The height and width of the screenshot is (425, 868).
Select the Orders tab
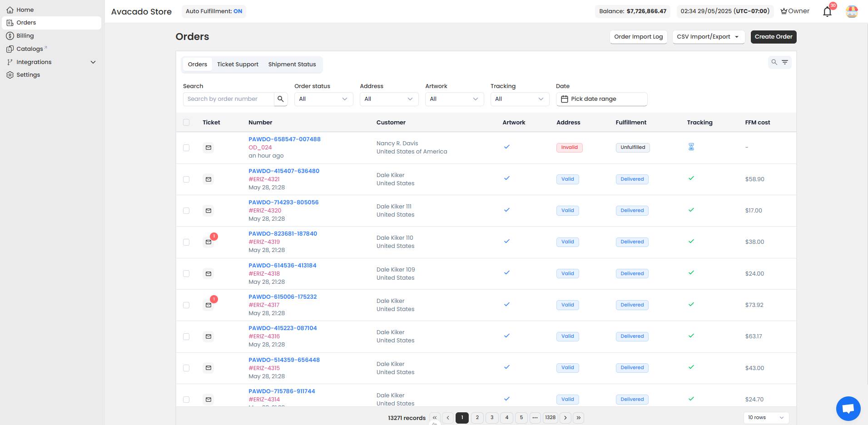point(198,64)
